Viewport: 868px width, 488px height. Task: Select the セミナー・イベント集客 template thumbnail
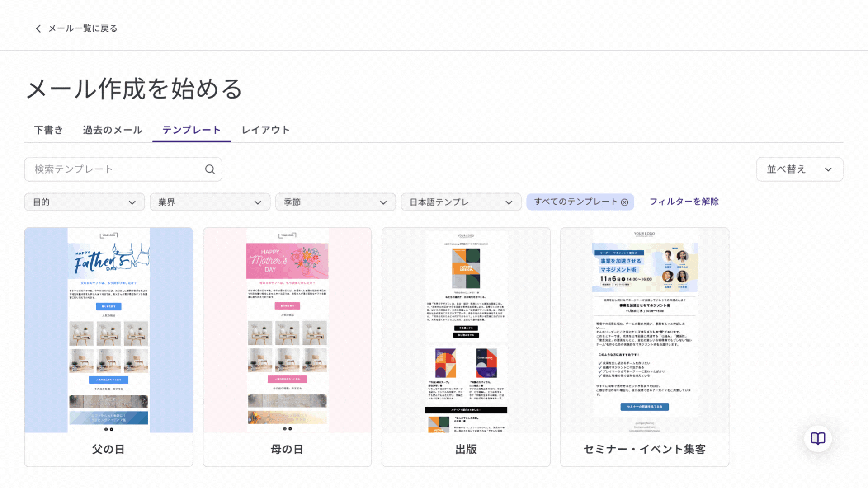tap(644, 330)
